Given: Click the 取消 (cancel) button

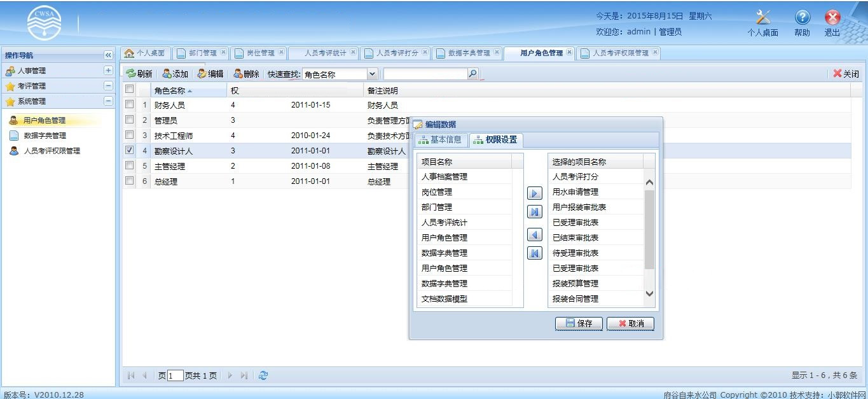Looking at the screenshot, I should coord(629,323).
